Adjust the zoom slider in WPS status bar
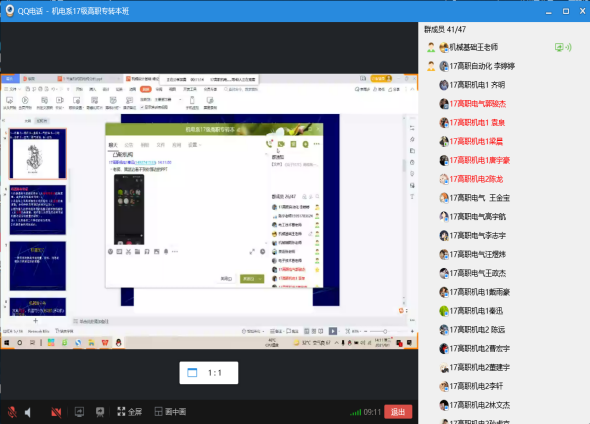590x424 pixels. coord(385,331)
